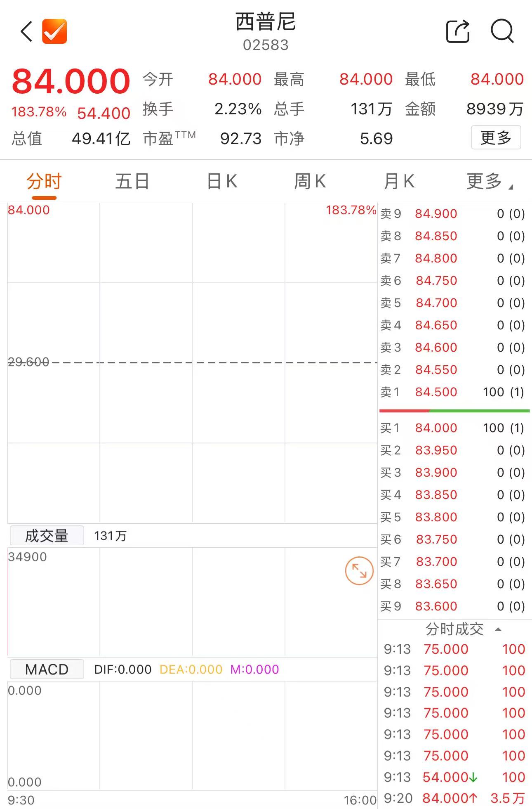Click the MACD indicator button
The image size is (532, 809).
click(x=47, y=669)
